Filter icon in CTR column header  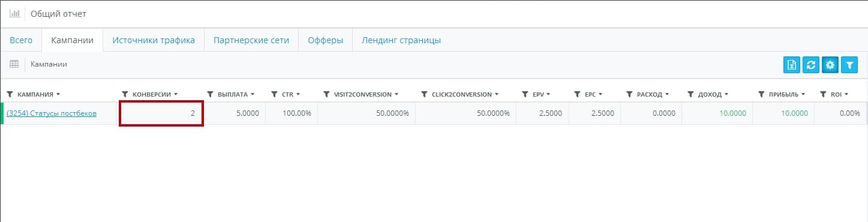[x=275, y=94]
